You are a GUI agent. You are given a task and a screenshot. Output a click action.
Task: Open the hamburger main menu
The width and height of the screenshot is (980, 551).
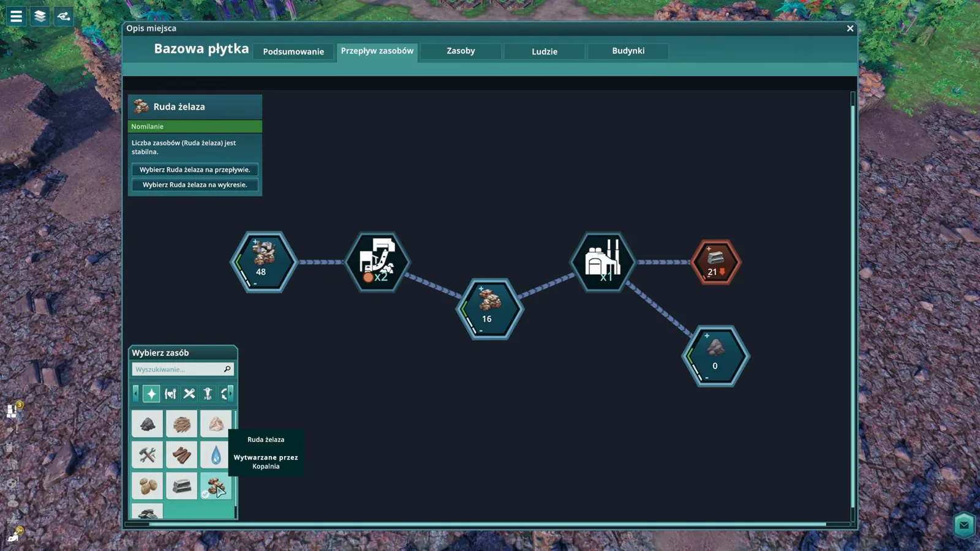17,16
